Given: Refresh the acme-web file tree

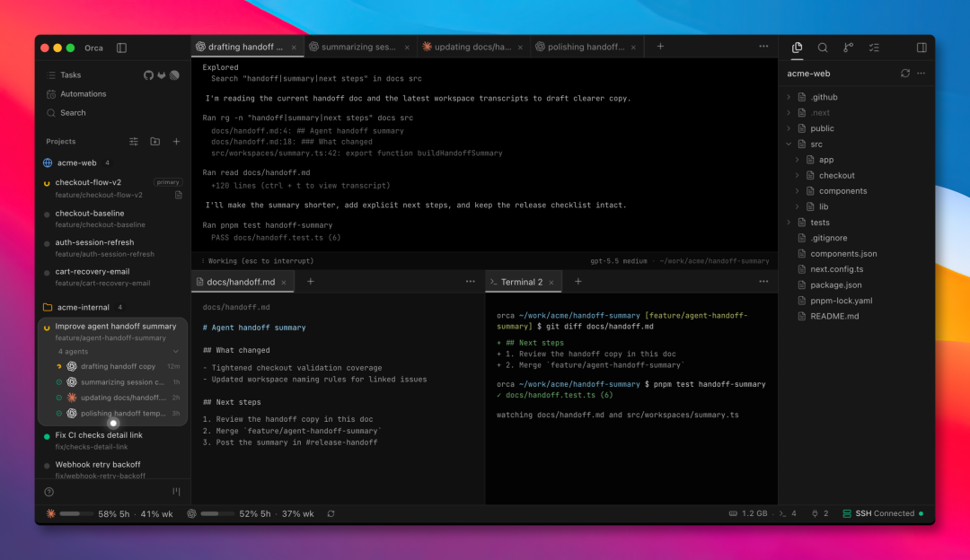Looking at the screenshot, I should [x=905, y=73].
